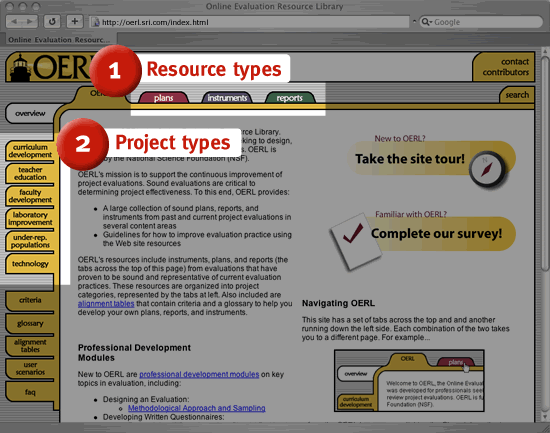This screenshot has width=550, height=433.
Task: Click the plus add-bookmark button
Action: pos(75,22)
